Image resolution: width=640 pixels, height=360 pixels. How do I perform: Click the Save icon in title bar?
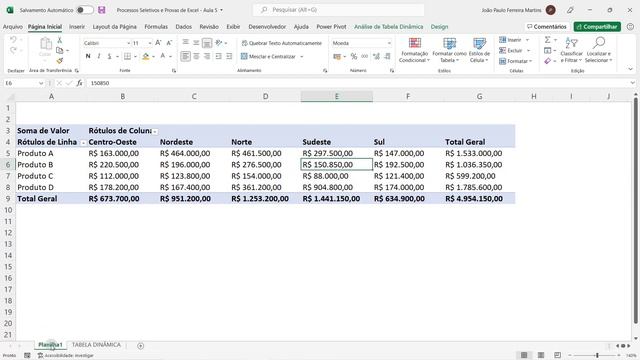pos(102,10)
